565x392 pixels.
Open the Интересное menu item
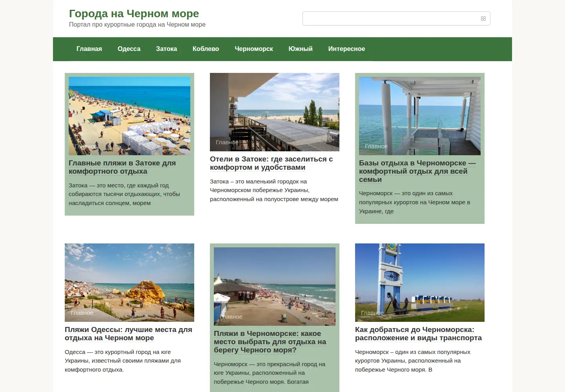click(346, 49)
